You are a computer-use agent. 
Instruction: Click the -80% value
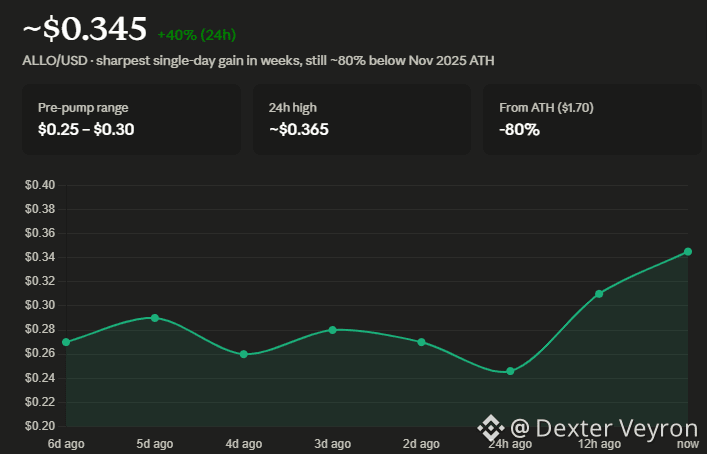[x=519, y=130]
